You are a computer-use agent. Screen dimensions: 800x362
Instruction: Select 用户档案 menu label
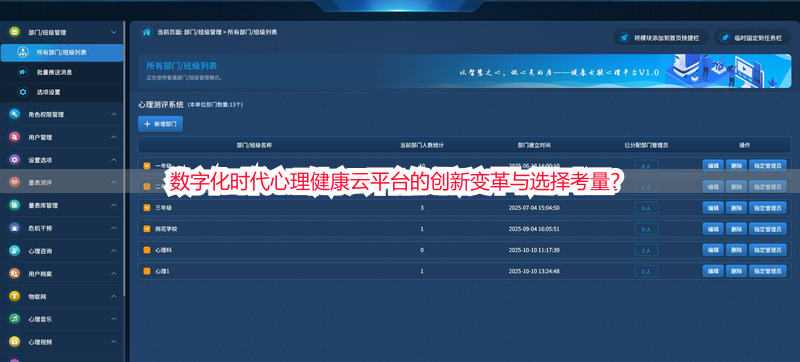[40, 274]
